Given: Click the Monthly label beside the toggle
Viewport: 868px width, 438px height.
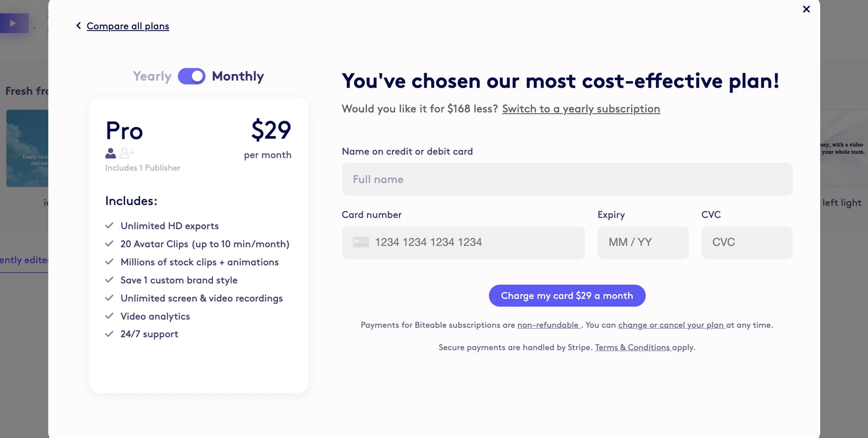Looking at the screenshot, I should click(x=238, y=76).
